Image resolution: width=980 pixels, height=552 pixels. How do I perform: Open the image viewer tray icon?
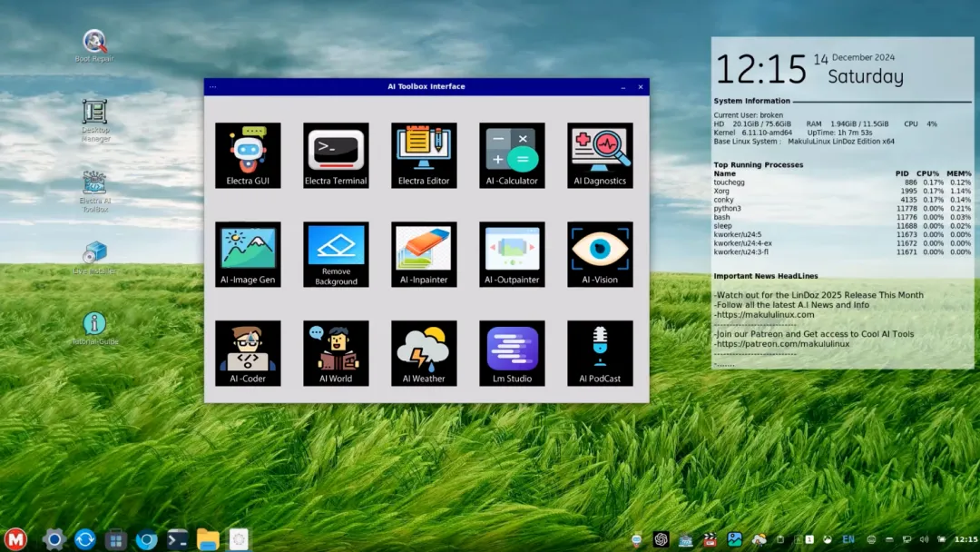click(x=734, y=539)
